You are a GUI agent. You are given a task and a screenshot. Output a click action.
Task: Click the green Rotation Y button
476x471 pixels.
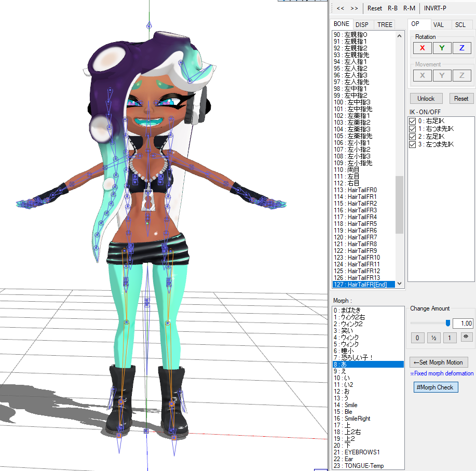[x=442, y=48]
